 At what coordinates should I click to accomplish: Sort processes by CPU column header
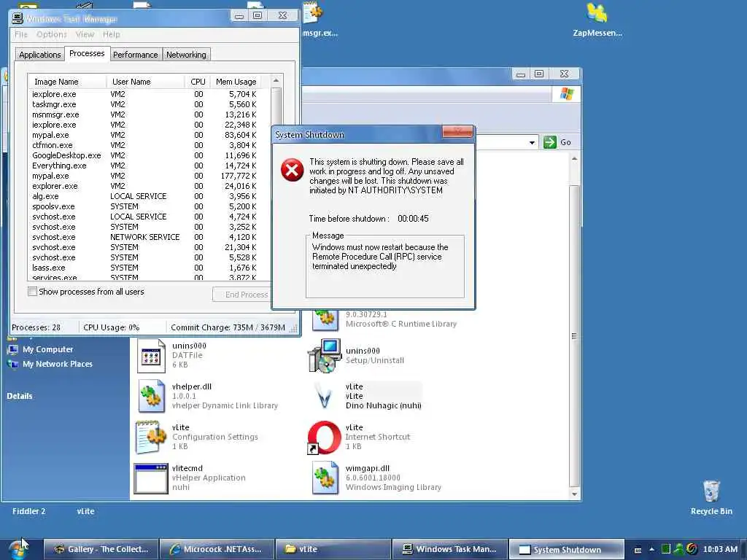point(197,82)
